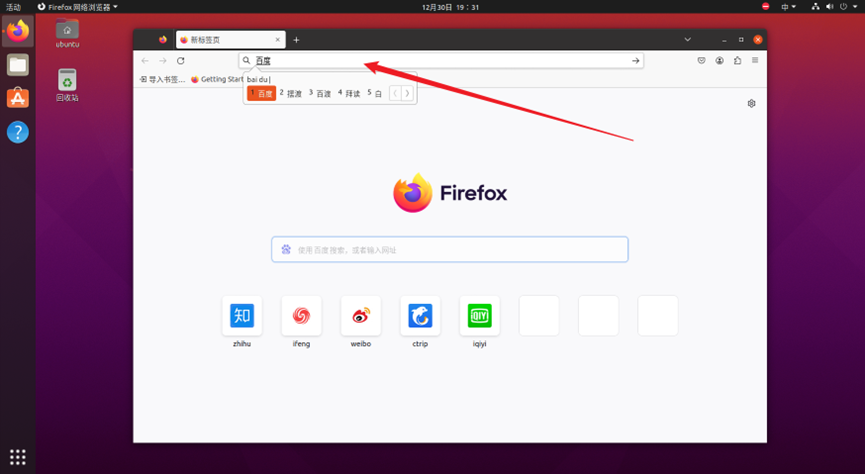Open the new tab page settings gear
This screenshot has width=865, height=474.
click(751, 104)
